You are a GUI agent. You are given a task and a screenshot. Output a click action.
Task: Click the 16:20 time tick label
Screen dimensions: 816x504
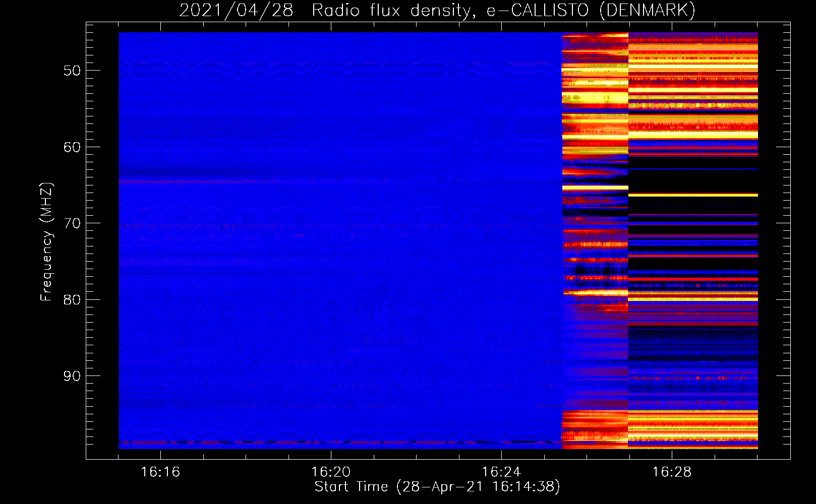[x=331, y=472]
